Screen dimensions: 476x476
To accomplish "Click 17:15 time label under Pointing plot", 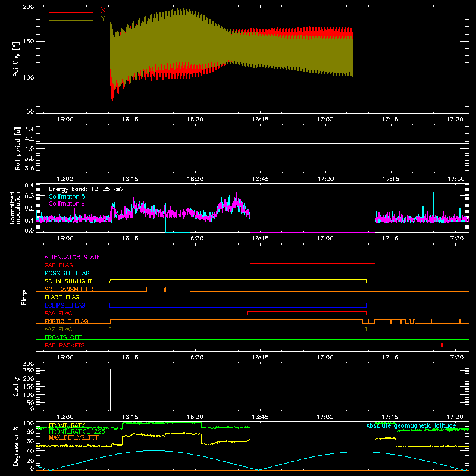I will tap(390, 120).
